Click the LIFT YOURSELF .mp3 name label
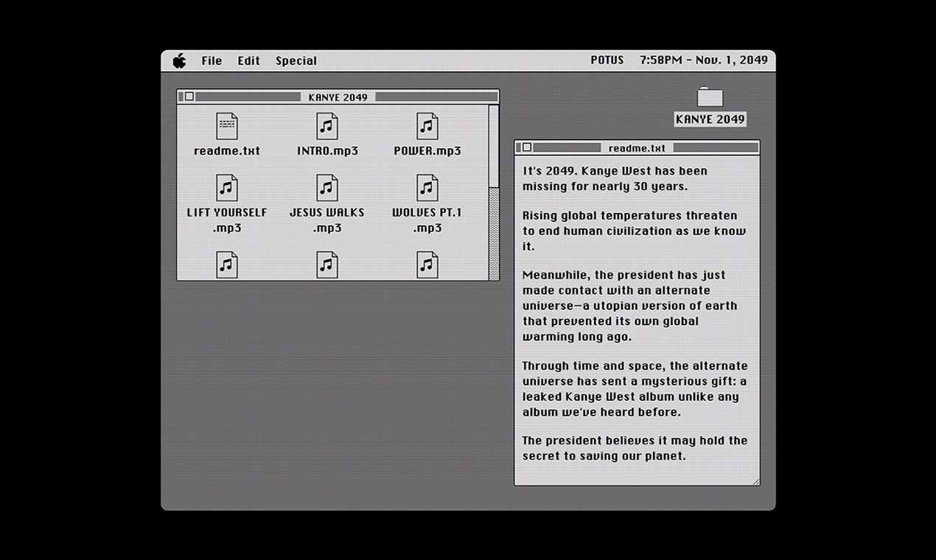Image resolution: width=936 pixels, height=560 pixels. [227, 220]
